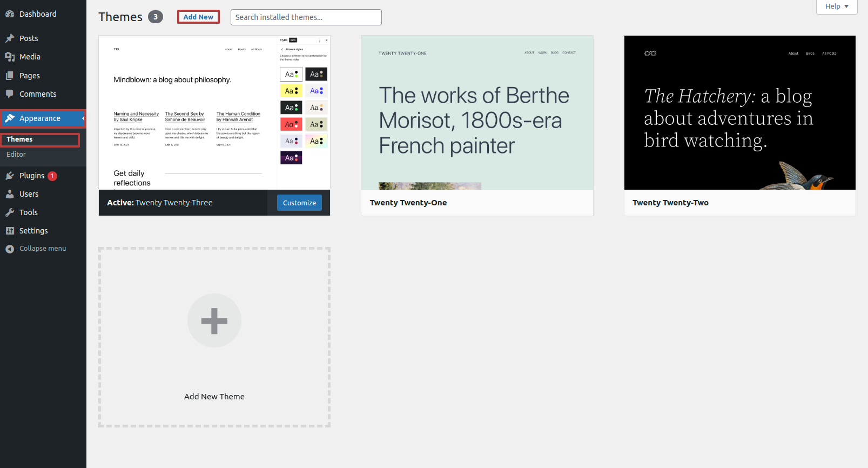Click the Settings sliders icon

tap(10, 231)
